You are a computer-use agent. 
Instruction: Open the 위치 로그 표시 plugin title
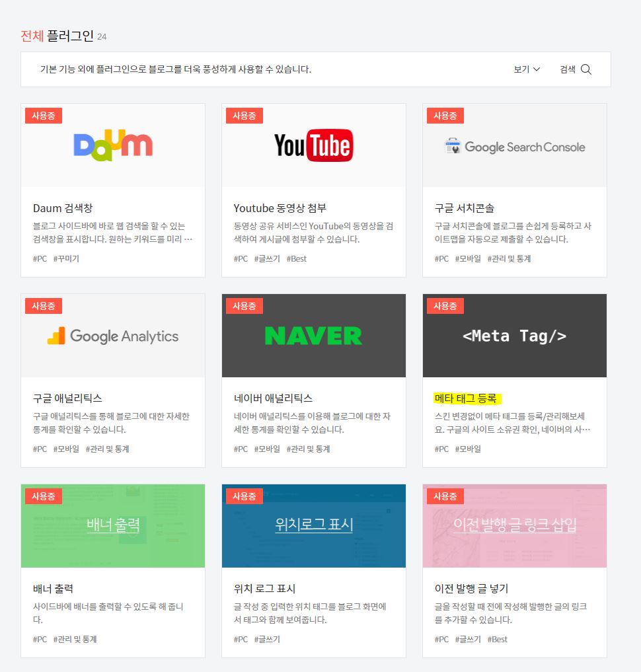[x=265, y=589]
